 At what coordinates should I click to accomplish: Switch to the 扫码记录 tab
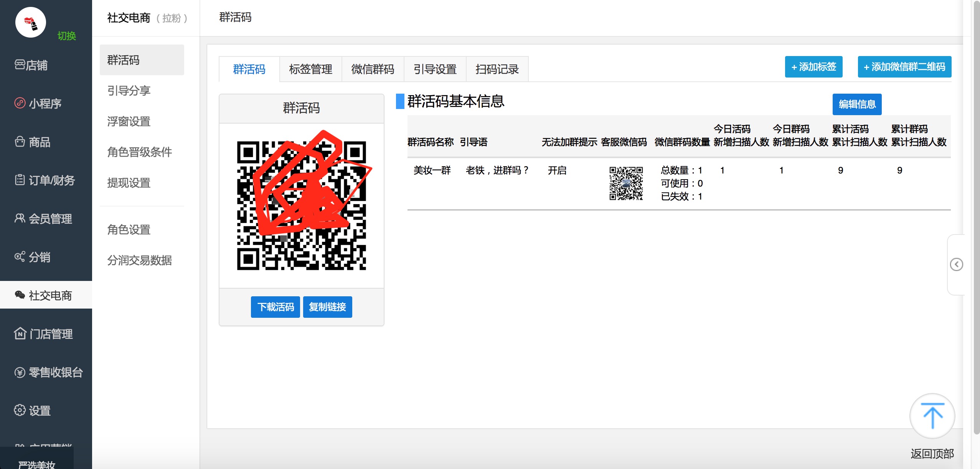(x=497, y=69)
